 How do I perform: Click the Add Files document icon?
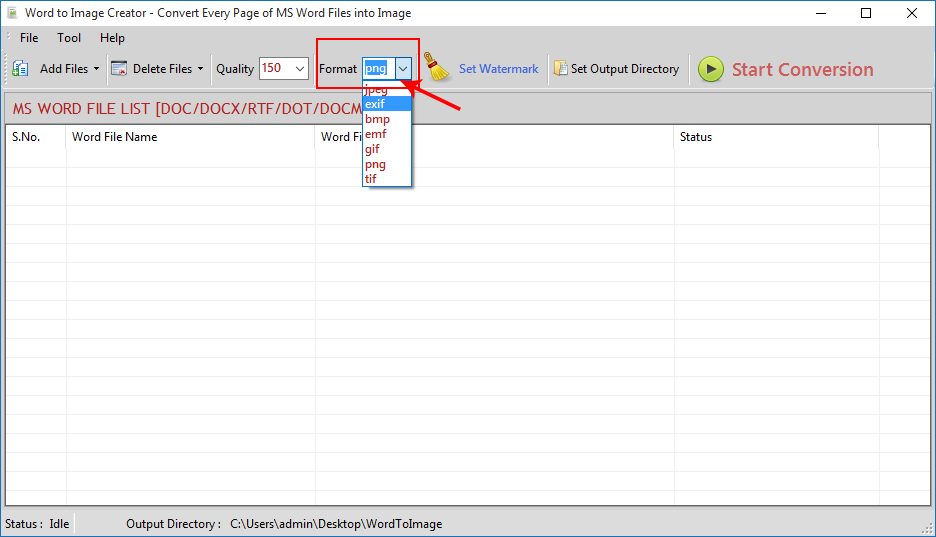tap(20, 69)
